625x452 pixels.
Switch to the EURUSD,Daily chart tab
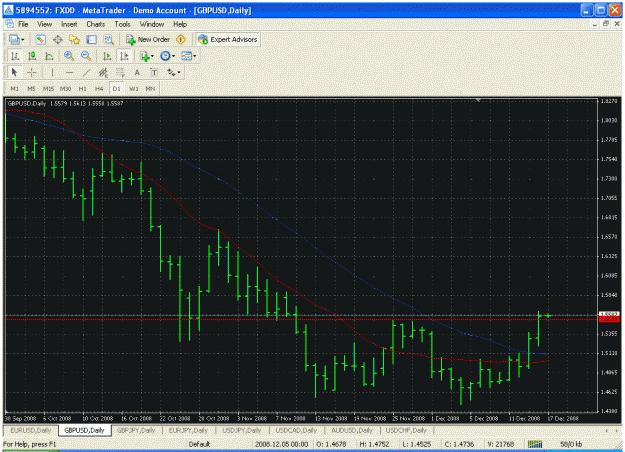point(31,430)
